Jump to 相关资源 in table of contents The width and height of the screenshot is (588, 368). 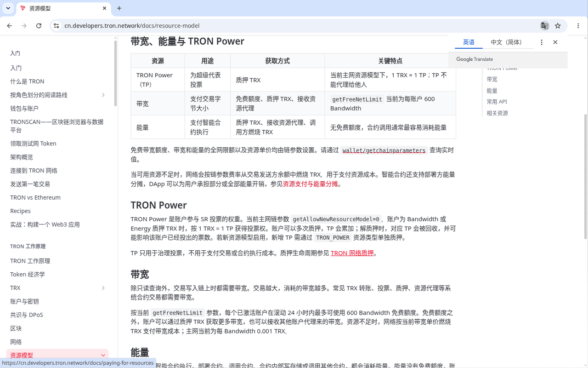[498, 113]
